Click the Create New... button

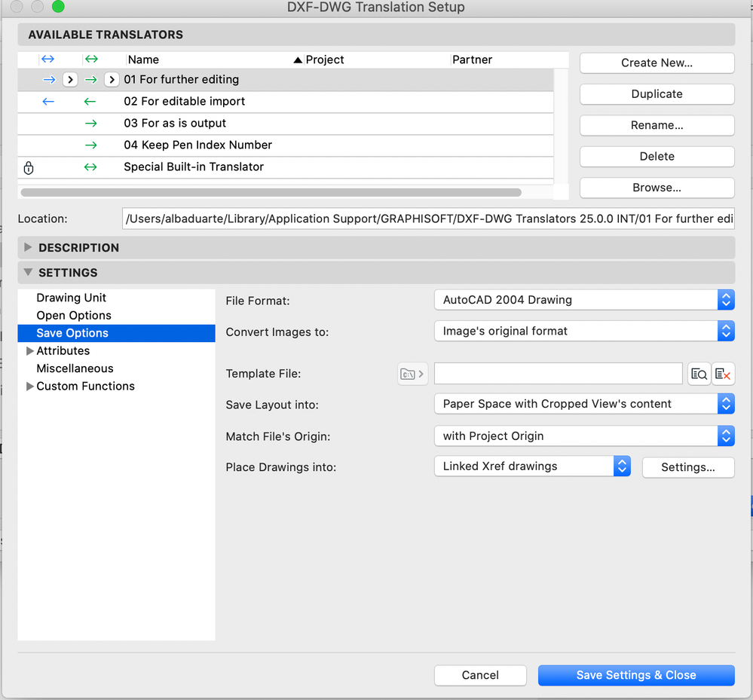pos(657,63)
